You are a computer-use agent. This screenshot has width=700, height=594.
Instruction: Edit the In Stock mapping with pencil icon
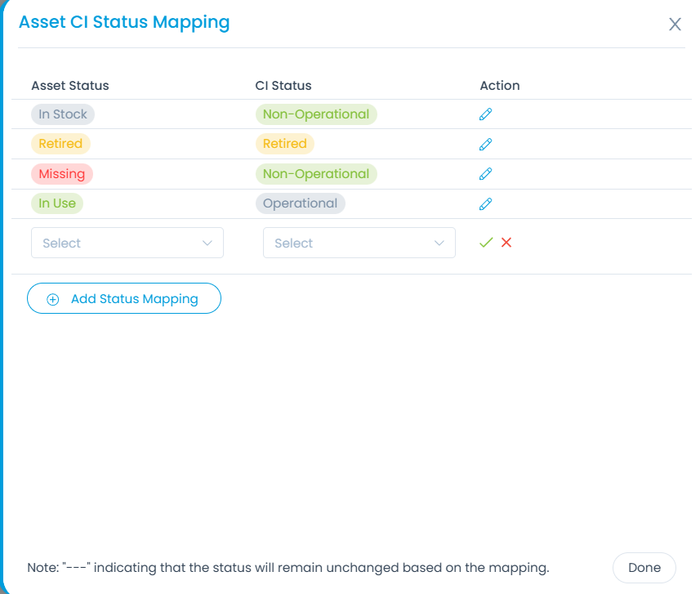(485, 114)
